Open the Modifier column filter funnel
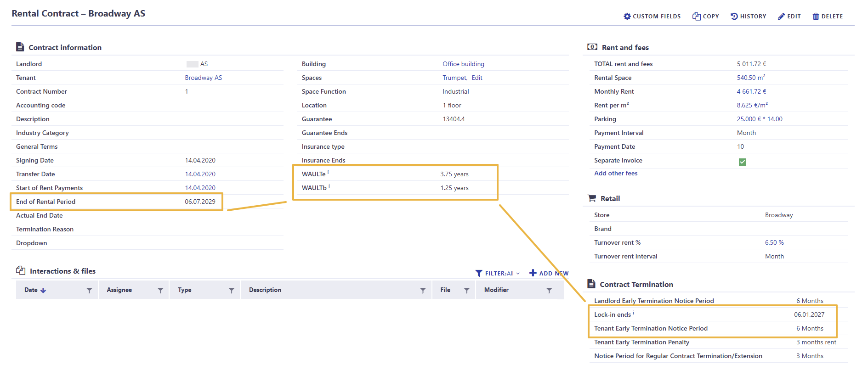 (549, 290)
